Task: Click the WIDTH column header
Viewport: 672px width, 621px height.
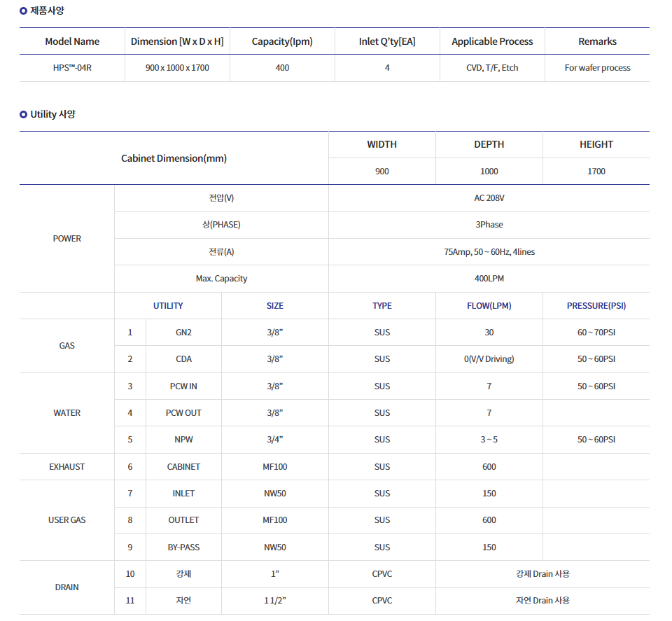Action: 381,144
